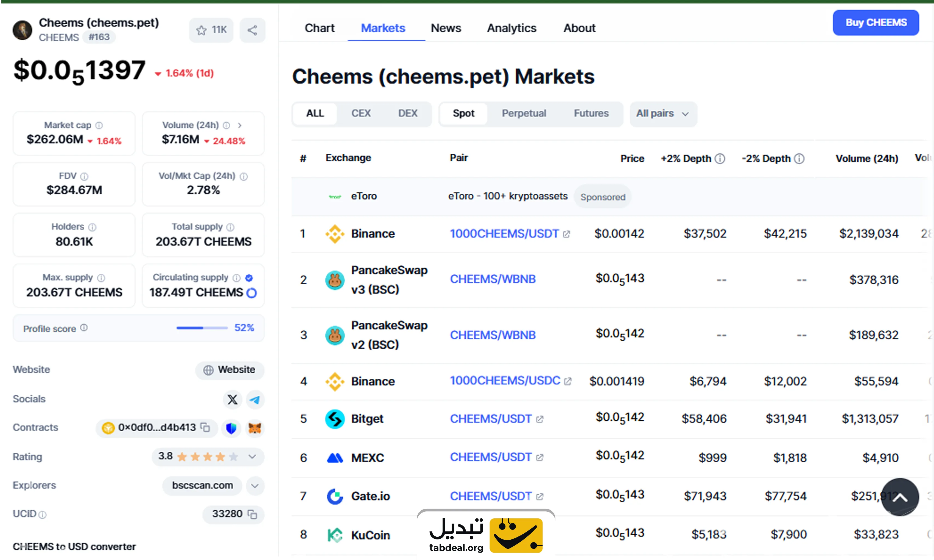Click the Bitget logo icon
Viewport: 934px width, 560px height.
point(335,419)
